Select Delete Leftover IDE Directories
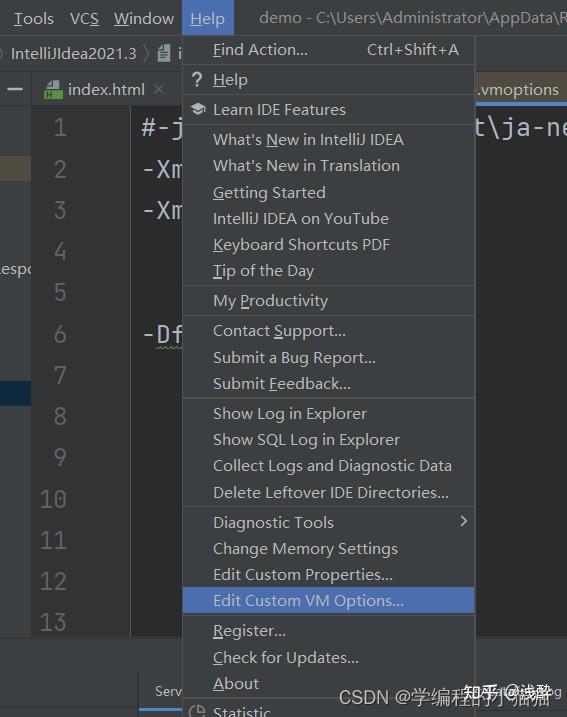 pyautogui.click(x=328, y=492)
